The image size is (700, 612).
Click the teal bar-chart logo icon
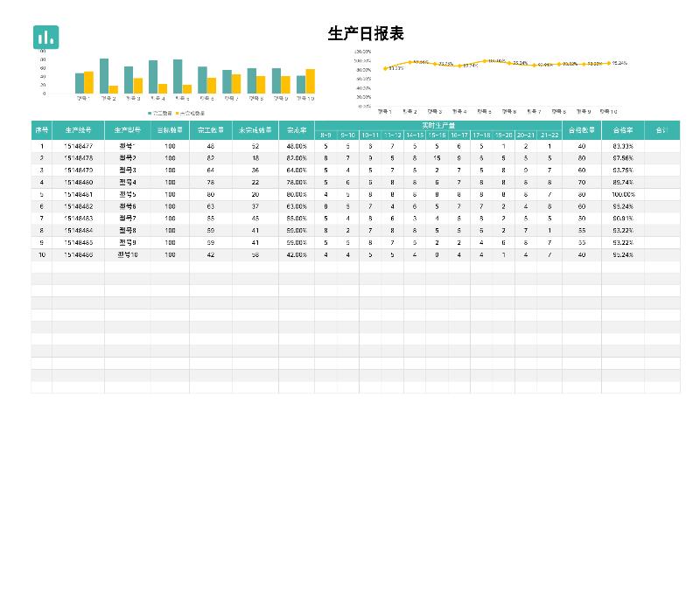(46, 37)
